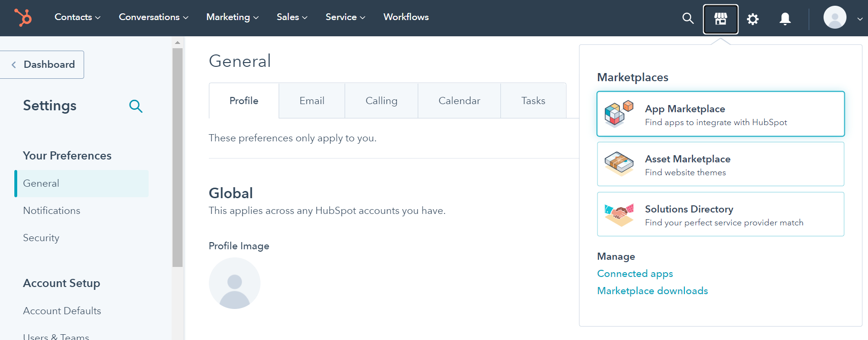The height and width of the screenshot is (340, 868).
Task: Click the Dashboard back arrow
Action: (x=14, y=64)
